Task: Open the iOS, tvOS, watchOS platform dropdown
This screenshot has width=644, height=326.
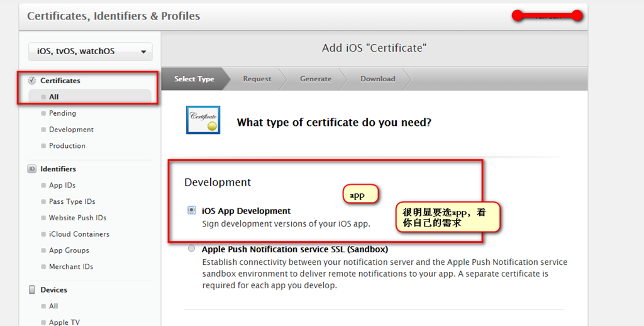Action: pyautogui.click(x=91, y=52)
